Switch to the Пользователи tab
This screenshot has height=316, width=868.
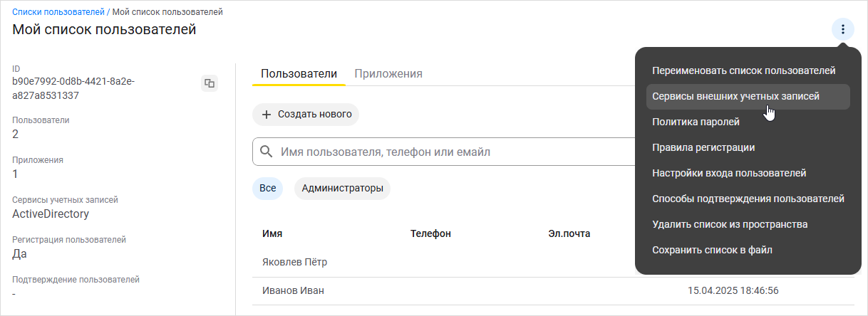299,73
